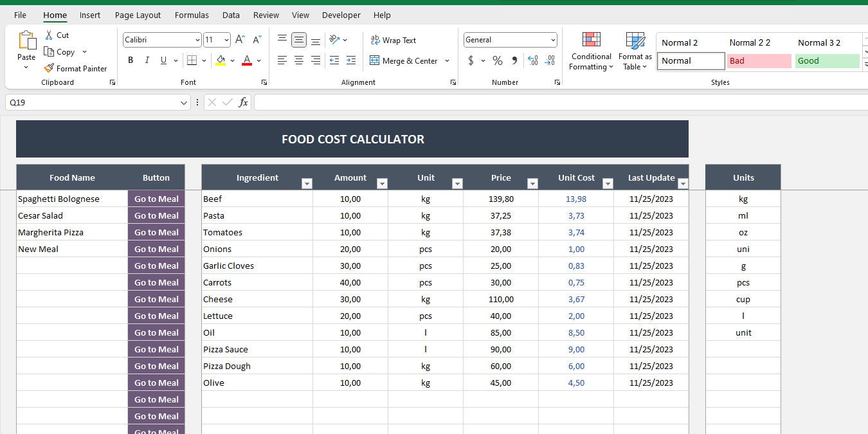Apply the Percent Style format
The width and height of the screenshot is (868, 434).
(497, 60)
